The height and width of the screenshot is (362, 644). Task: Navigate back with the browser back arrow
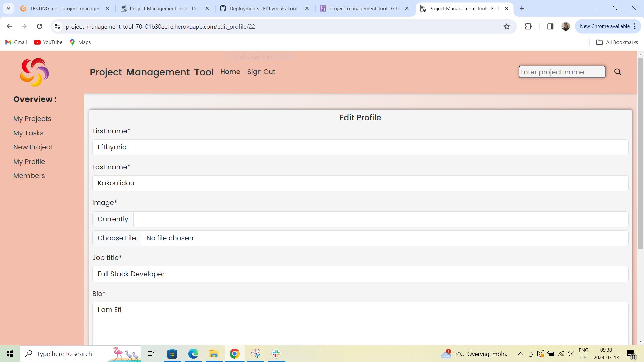point(9,26)
